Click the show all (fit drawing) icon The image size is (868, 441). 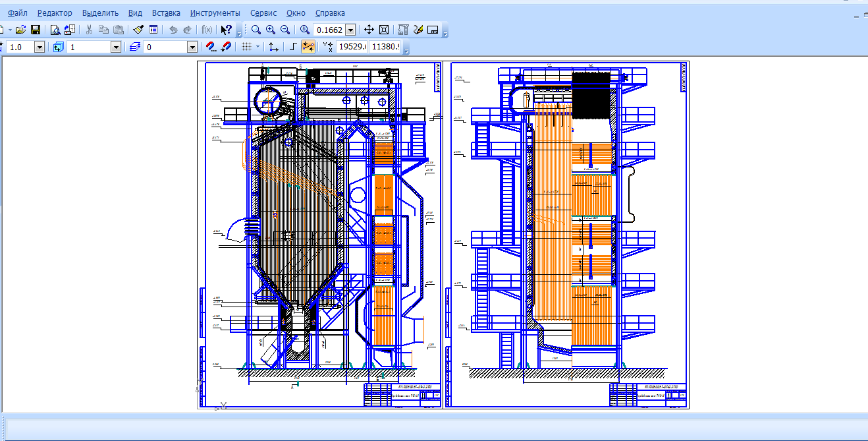click(x=385, y=30)
